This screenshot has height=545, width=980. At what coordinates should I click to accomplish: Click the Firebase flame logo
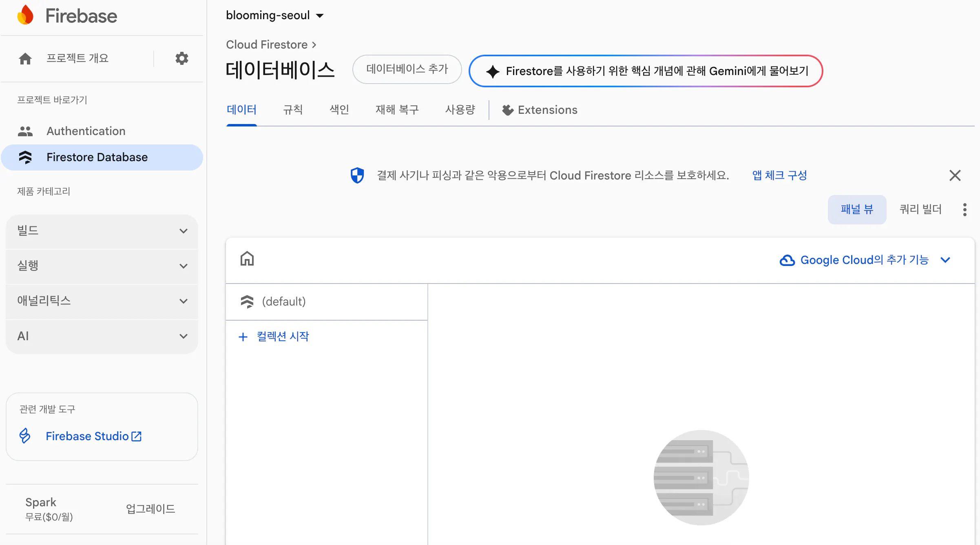25,16
